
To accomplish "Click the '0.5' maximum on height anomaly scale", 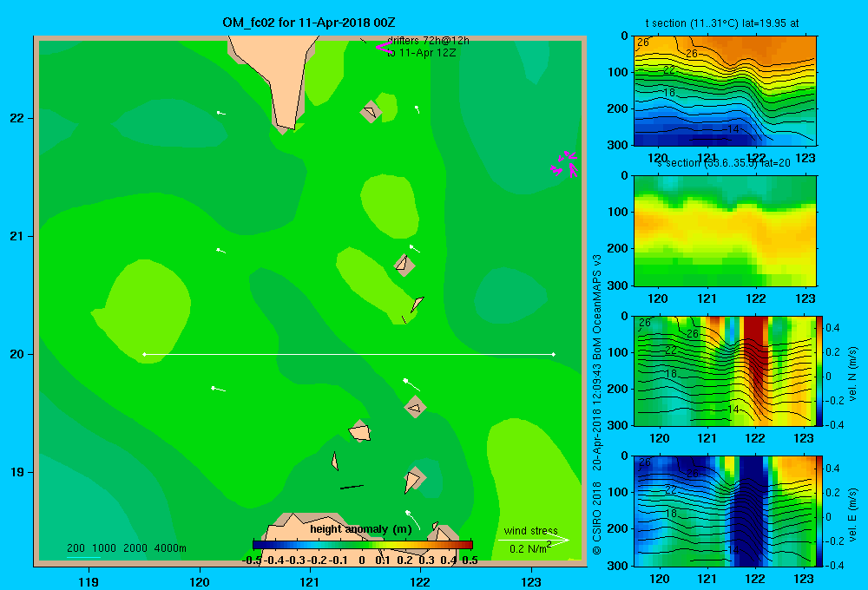I will click(470, 560).
